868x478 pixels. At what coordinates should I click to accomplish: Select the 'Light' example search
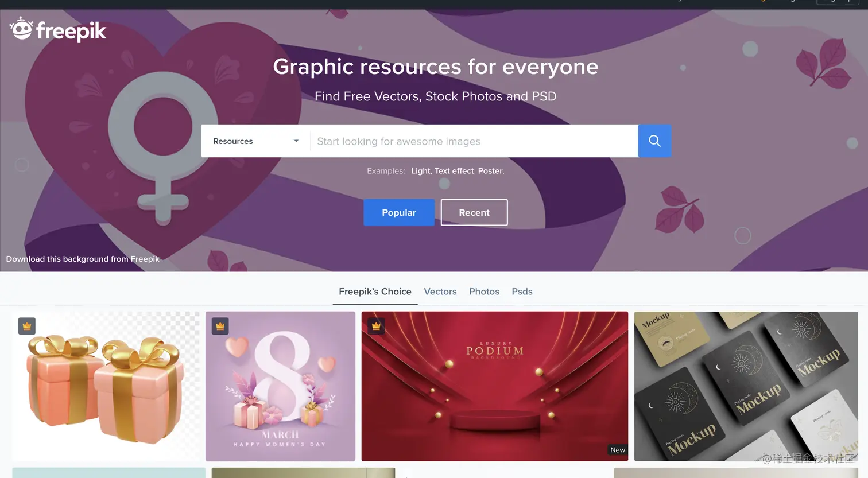coord(421,171)
